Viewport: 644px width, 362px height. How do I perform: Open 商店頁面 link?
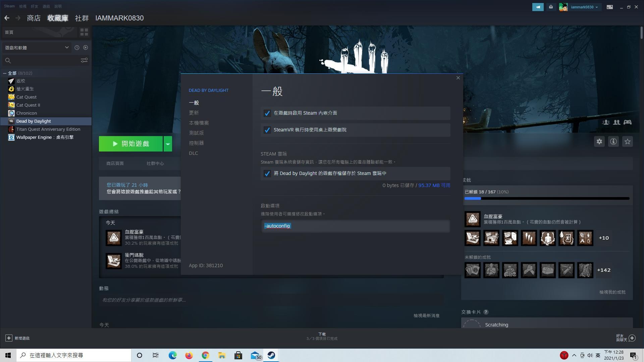pos(115,164)
